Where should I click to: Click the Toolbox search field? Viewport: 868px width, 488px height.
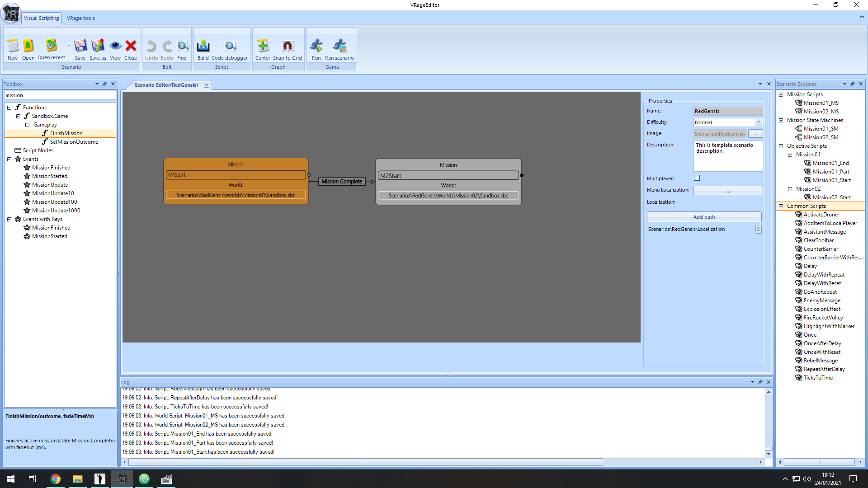(x=60, y=95)
